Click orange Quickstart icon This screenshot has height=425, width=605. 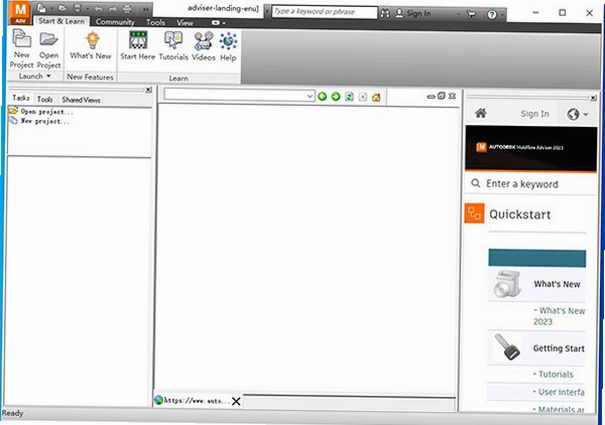(x=474, y=213)
